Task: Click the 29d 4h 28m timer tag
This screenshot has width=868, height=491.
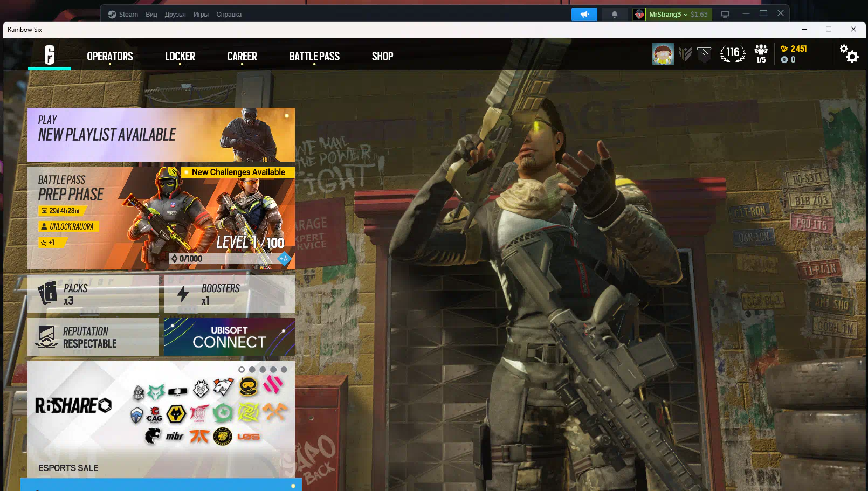Action: [x=63, y=211]
